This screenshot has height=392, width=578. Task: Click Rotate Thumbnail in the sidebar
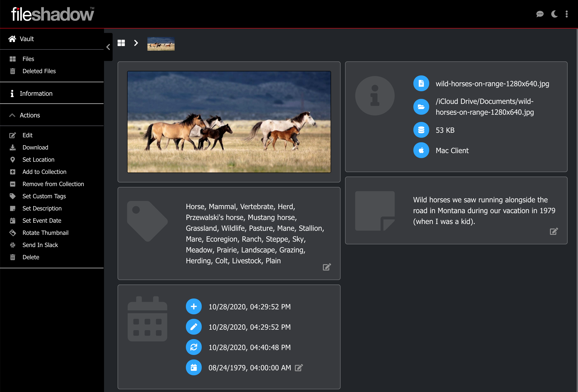tap(45, 233)
